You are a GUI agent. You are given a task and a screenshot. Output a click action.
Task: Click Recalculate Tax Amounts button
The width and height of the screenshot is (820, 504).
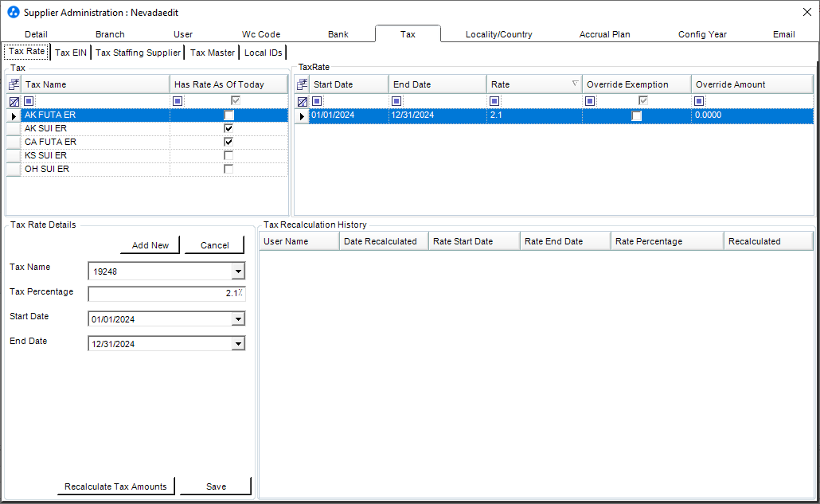tap(115, 486)
